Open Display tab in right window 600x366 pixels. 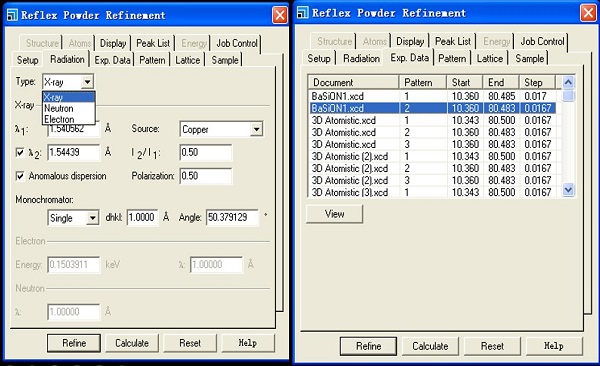point(410,41)
